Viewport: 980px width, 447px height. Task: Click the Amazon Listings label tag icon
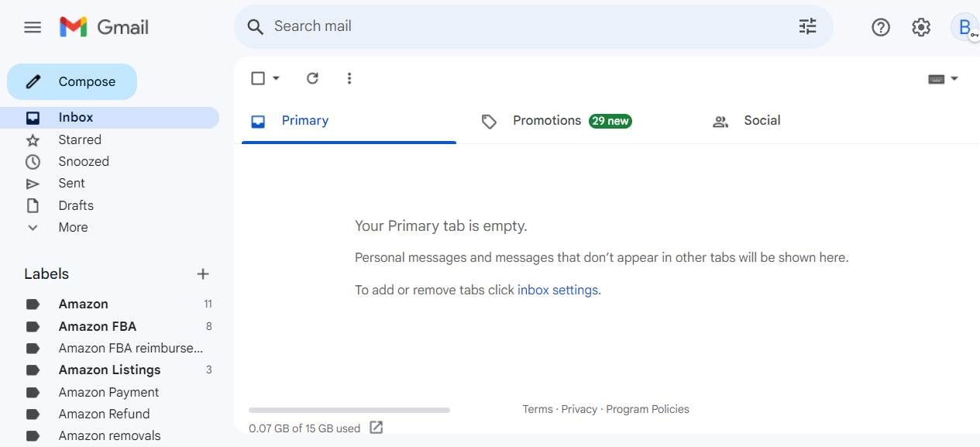tap(33, 370)
